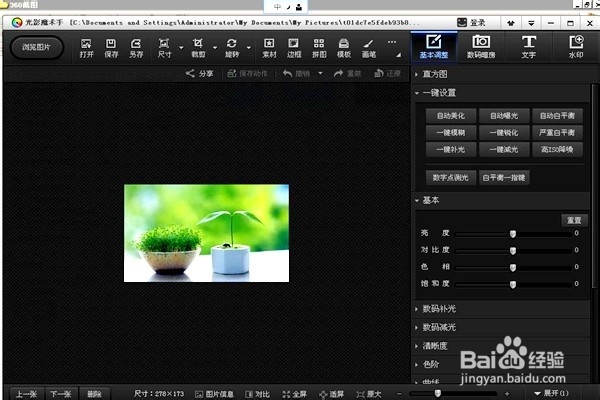Click the 一键减光 button
The width and height of the screenshot is (600, 400).
(x=504, y=149)
